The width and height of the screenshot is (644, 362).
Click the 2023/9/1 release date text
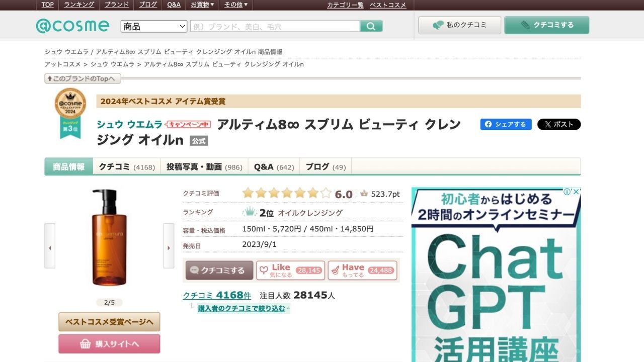point(259,244)
